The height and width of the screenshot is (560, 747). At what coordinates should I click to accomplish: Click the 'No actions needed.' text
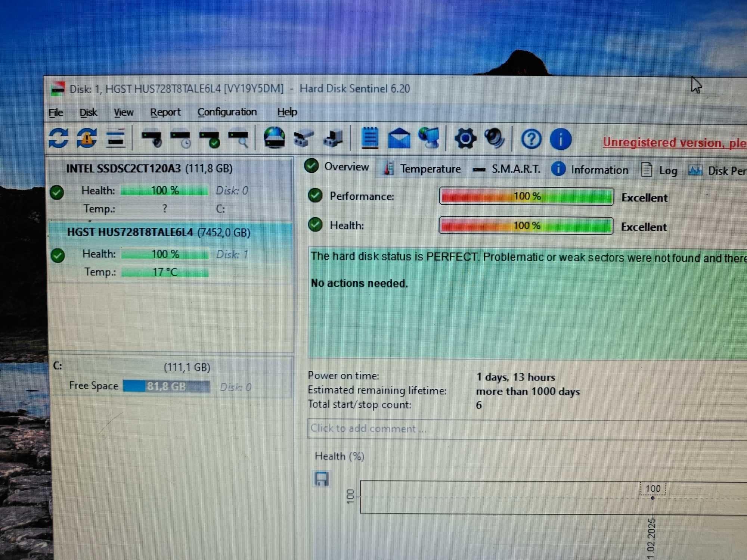pyautogui.click(x=359, y=284)
